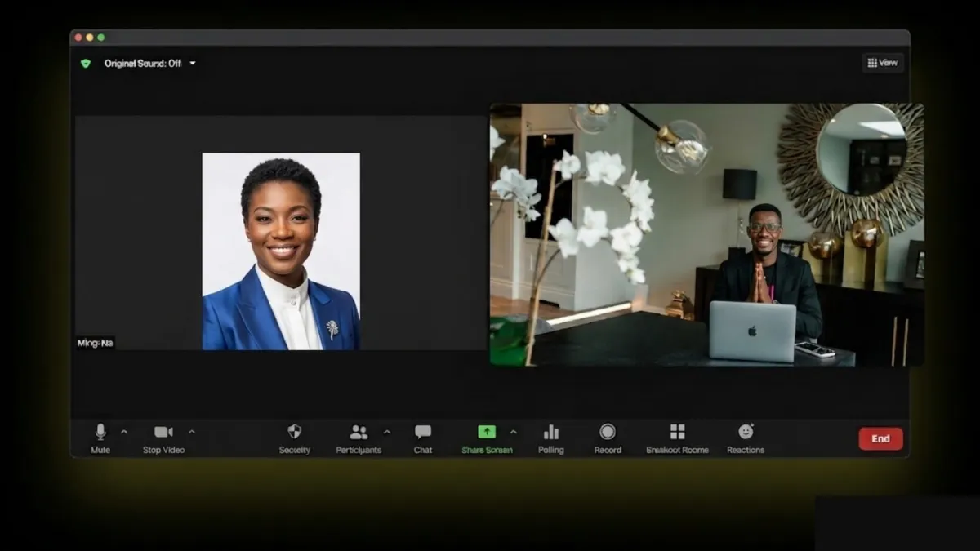Expand video options arrow beside Stop Video
The height and width of the screenshot is (551, 980).
192,432
